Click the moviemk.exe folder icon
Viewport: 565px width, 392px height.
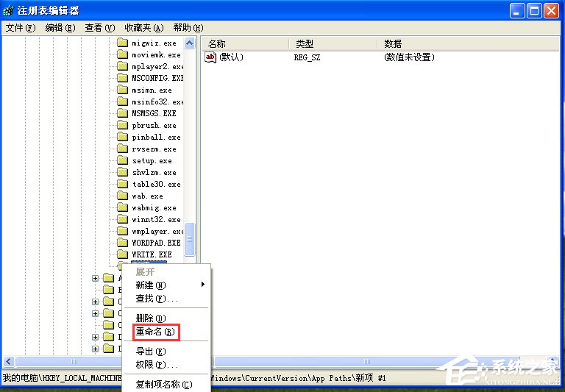pyautogui.click(x=123, y=54)
